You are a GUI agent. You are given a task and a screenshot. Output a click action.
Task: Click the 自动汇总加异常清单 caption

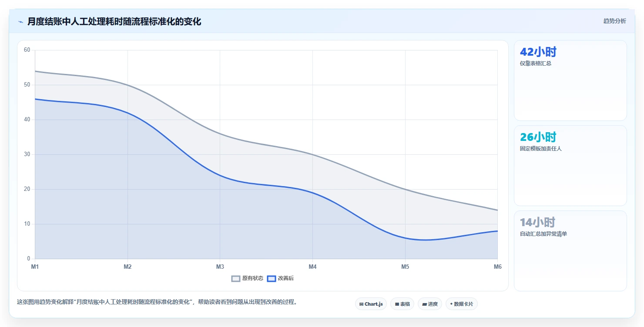coord(543,234)
